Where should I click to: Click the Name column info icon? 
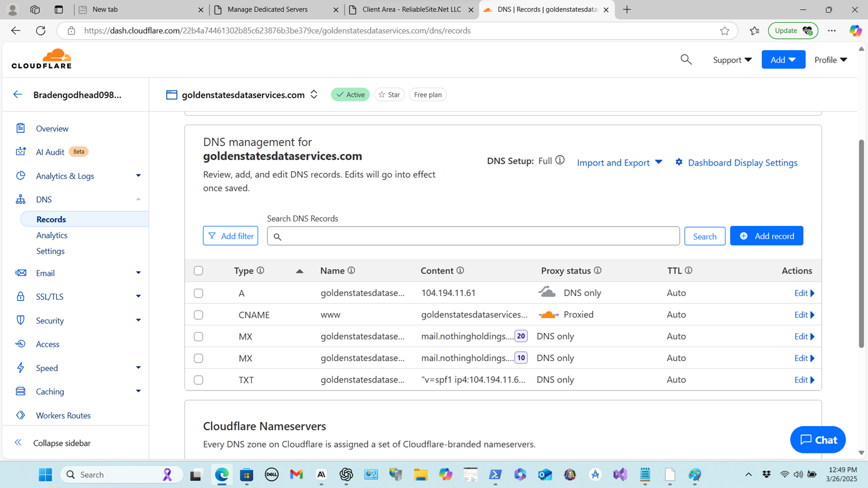(351, 271)
